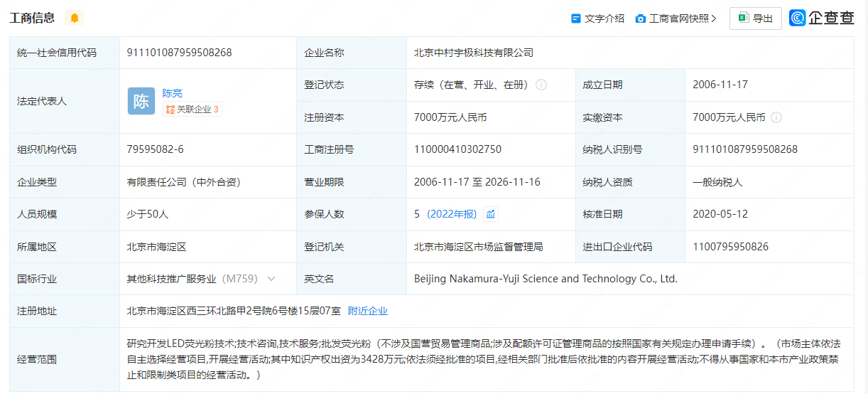Image resolution: width=868 pixels, height=394 pixels.
Task: Click the 工商信息 section heading
Action: click(x=32, y=18)
